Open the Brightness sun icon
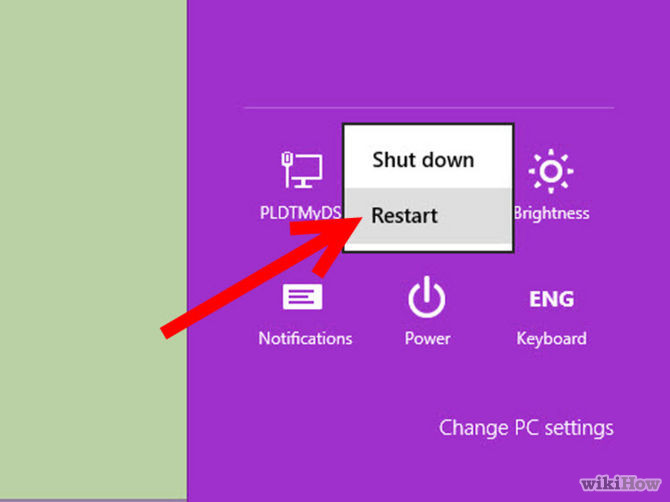Viewport: 670px width, 502px height. click(551, 171)
